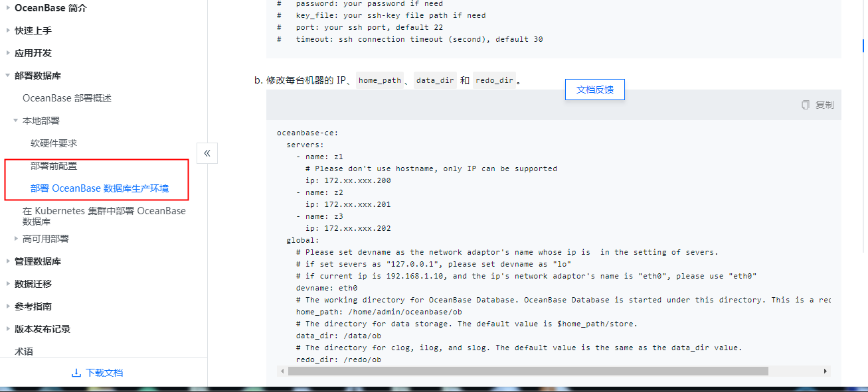Screen dimensions: 868x392
Task: Click the redo_dir inline code label
Action: tap(495, 80)
